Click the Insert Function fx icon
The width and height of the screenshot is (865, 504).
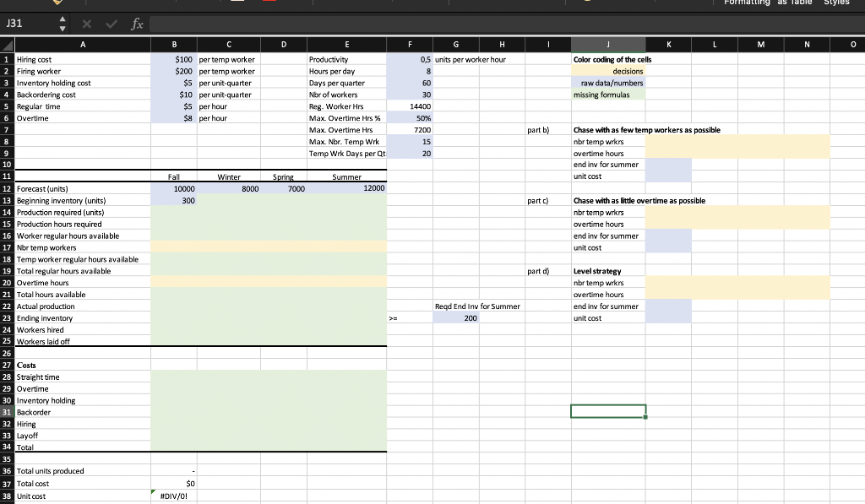pyautogui.click(x=134, y=24)
